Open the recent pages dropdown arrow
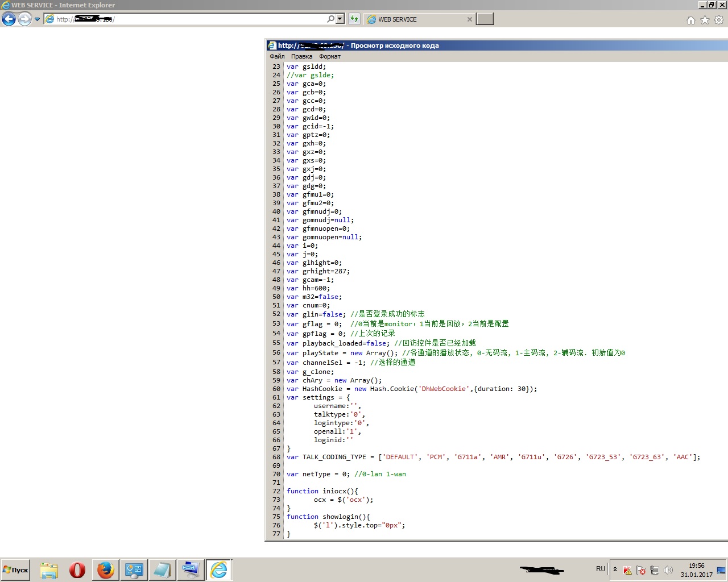Viewport: 728px width, 582px height. click(x=38, y=19)
